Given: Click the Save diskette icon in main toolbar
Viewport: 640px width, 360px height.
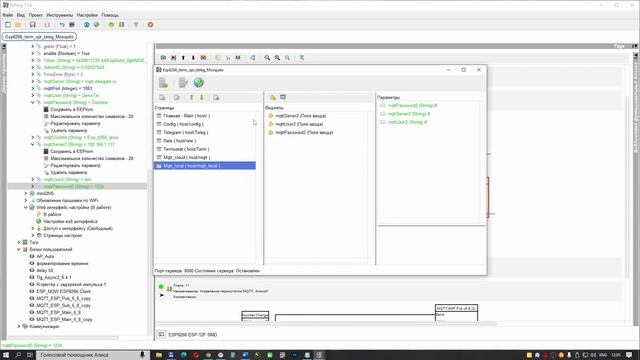Looking at the screenshot, I should pyautogui.click(x=33, y=25).
